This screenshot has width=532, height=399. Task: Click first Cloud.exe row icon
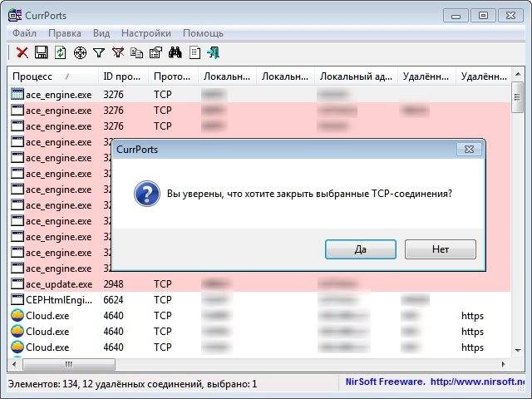(17, 316)
